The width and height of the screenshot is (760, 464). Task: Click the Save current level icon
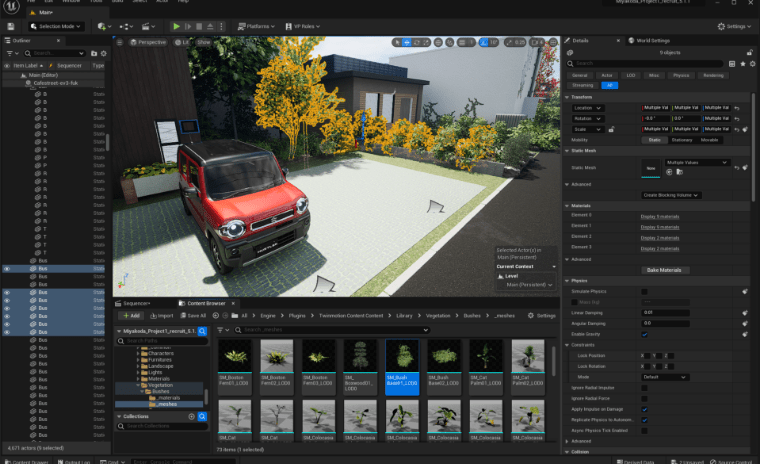pyautogui.click(x=11, y=26)
